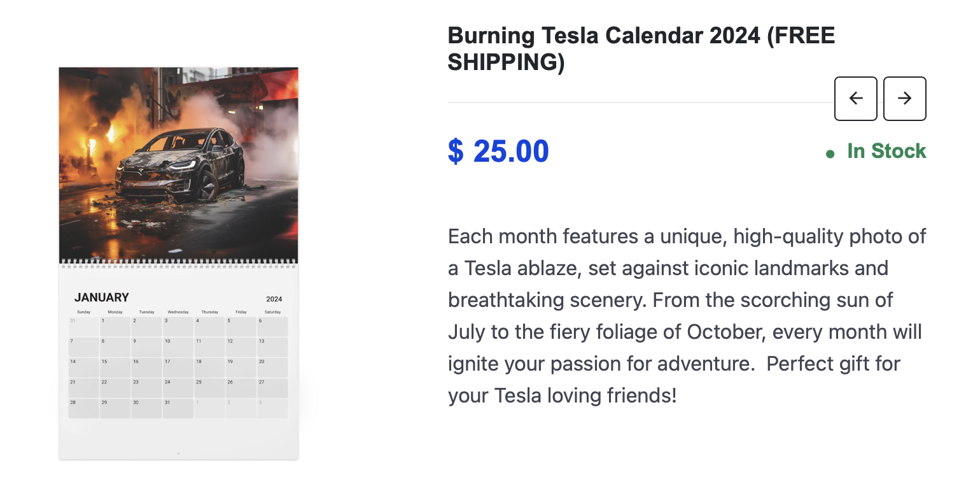Viewport: 980px width, 484px height.
Task: Select the January 1 day cell
Action: coord(115,327)
